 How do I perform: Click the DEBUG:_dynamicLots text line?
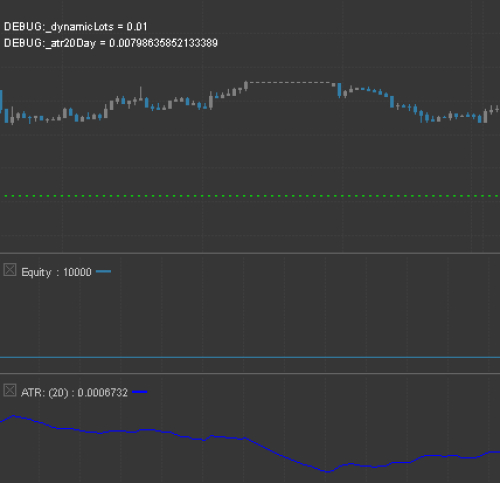75,27
